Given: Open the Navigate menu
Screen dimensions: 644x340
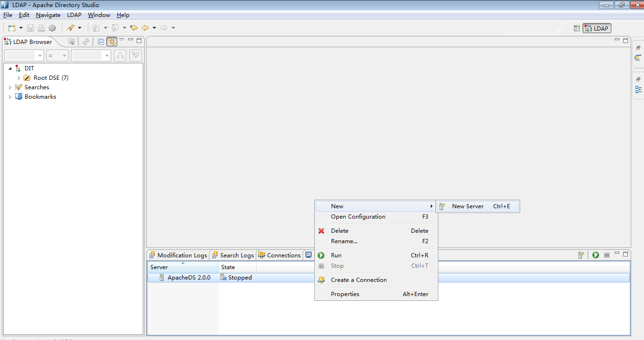Looking at the screenshot, I should (x=48, y=15).
